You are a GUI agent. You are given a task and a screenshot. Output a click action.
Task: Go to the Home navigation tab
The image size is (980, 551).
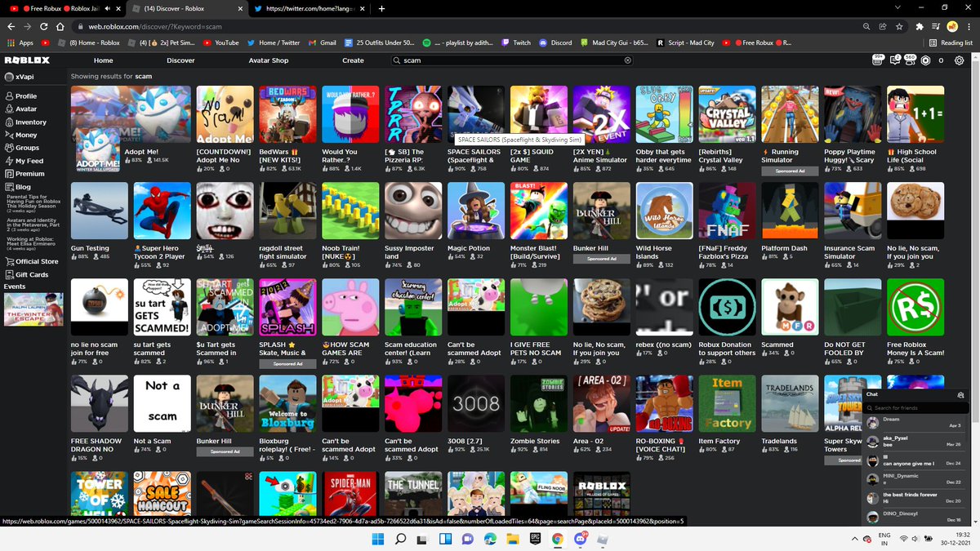pyautogui.click(x=103, y=60)
